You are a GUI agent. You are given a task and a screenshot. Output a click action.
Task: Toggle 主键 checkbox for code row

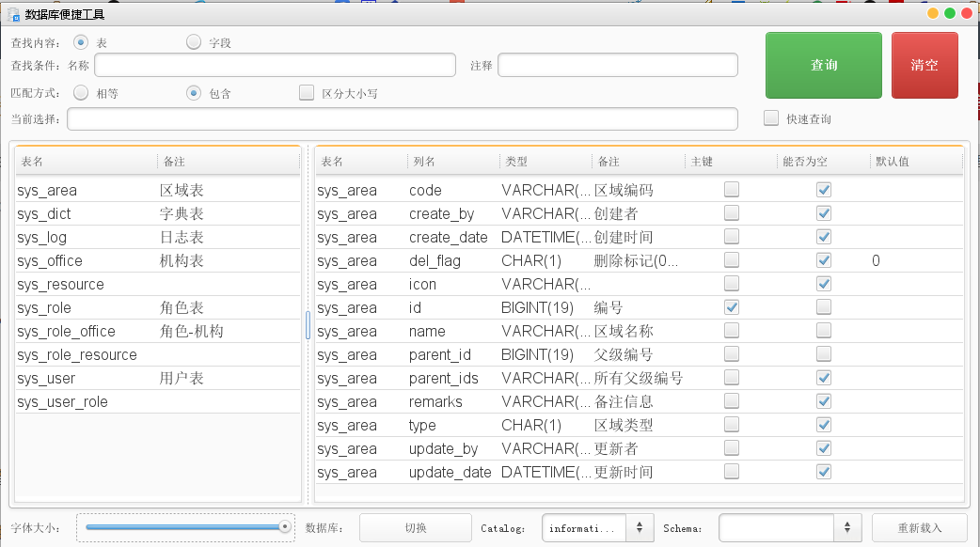[732, 189]
